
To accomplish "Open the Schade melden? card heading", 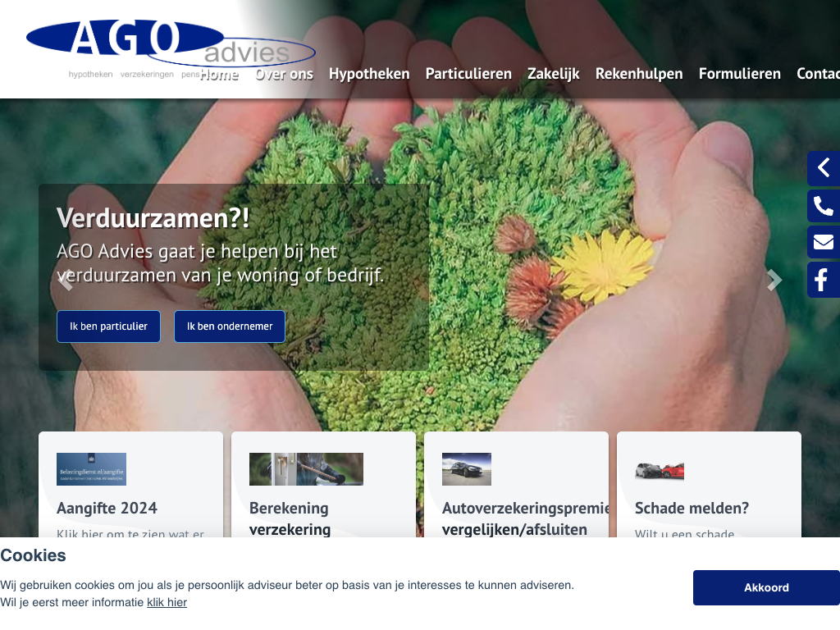I will coord(692,508).
